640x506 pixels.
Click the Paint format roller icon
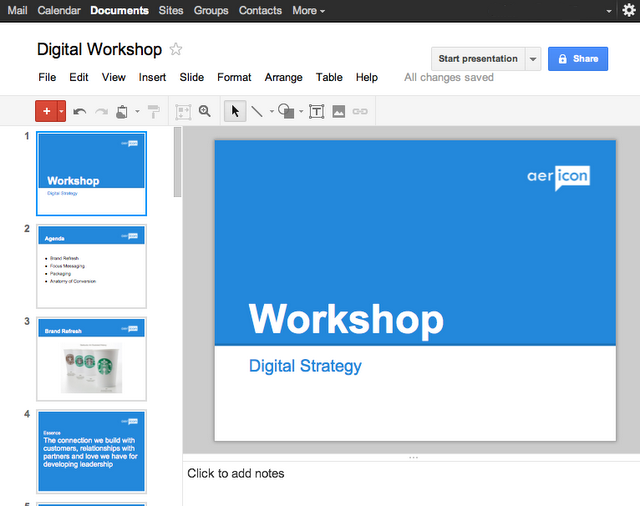click(x=153, y=111)
